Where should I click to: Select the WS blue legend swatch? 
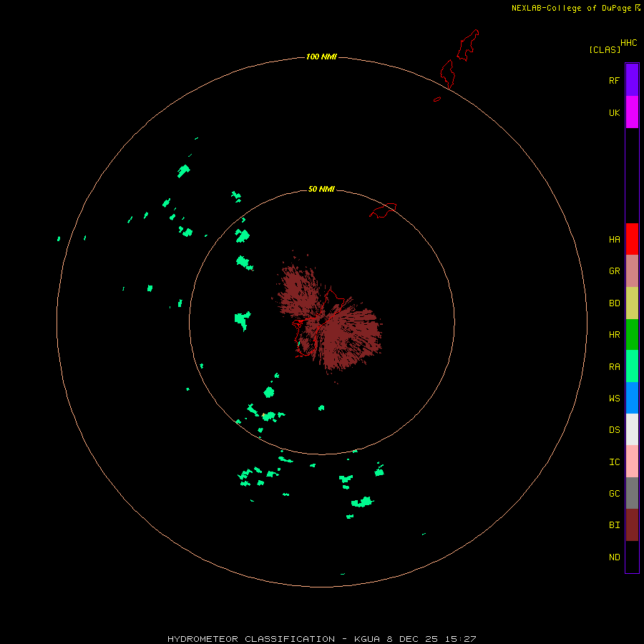(x=632, y=398)
